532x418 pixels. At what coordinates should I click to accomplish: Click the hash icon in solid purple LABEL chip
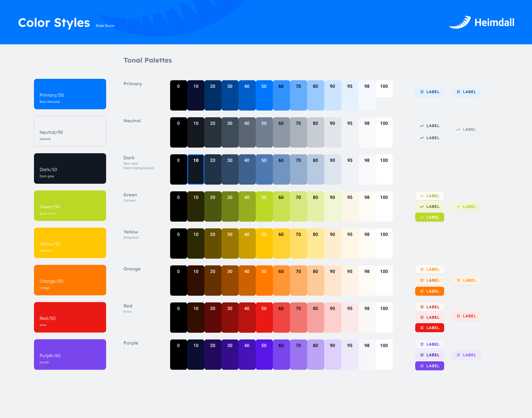point(422,366)
